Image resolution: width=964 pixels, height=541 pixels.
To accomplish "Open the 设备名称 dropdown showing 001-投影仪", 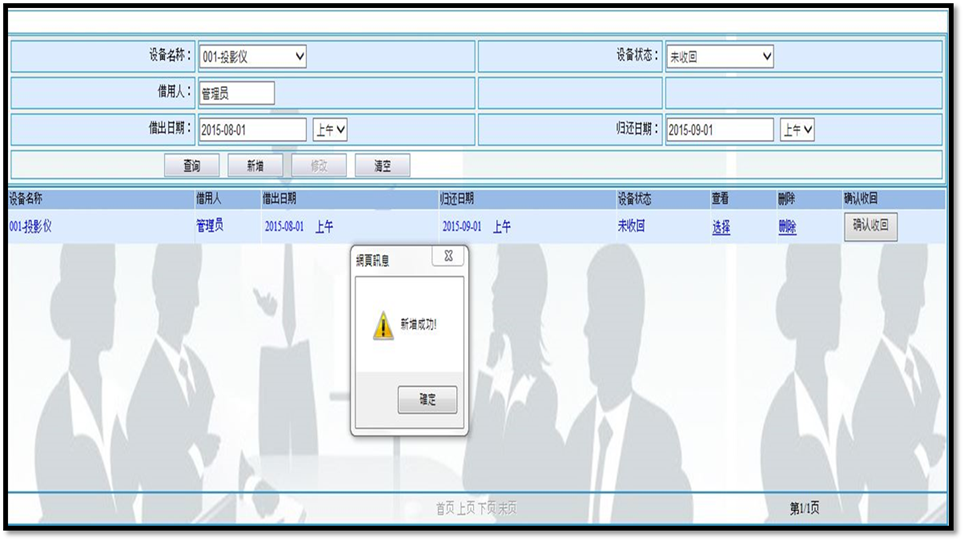I will click(252, 57).
